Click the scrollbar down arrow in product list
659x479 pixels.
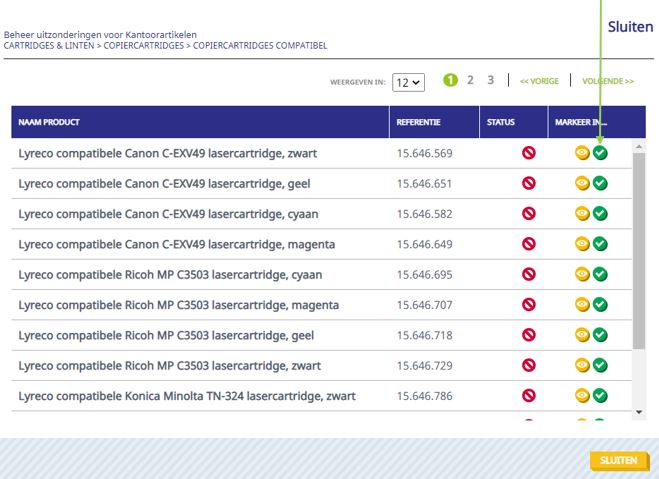point(640,412)
